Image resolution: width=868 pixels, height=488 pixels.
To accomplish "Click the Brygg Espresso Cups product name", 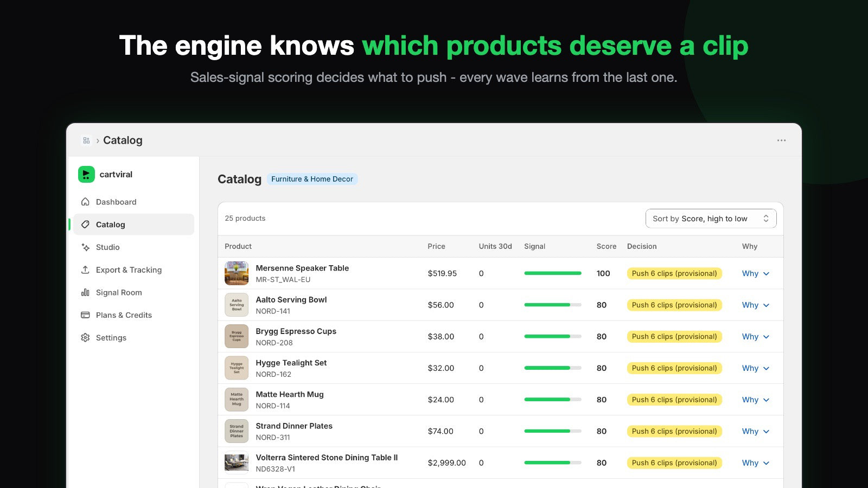I will 296,331.
